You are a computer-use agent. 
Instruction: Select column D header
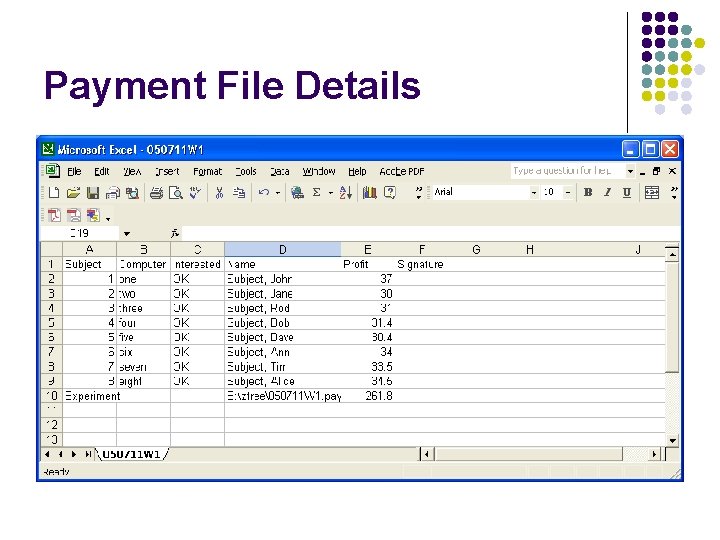[x=282, y=249]
